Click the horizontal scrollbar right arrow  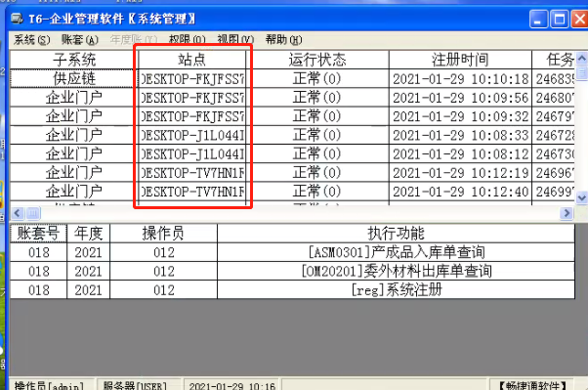567,214
